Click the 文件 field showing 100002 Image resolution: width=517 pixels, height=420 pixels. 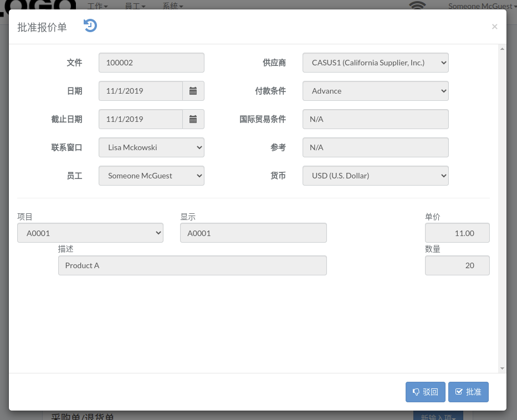[x=151, y=63]
